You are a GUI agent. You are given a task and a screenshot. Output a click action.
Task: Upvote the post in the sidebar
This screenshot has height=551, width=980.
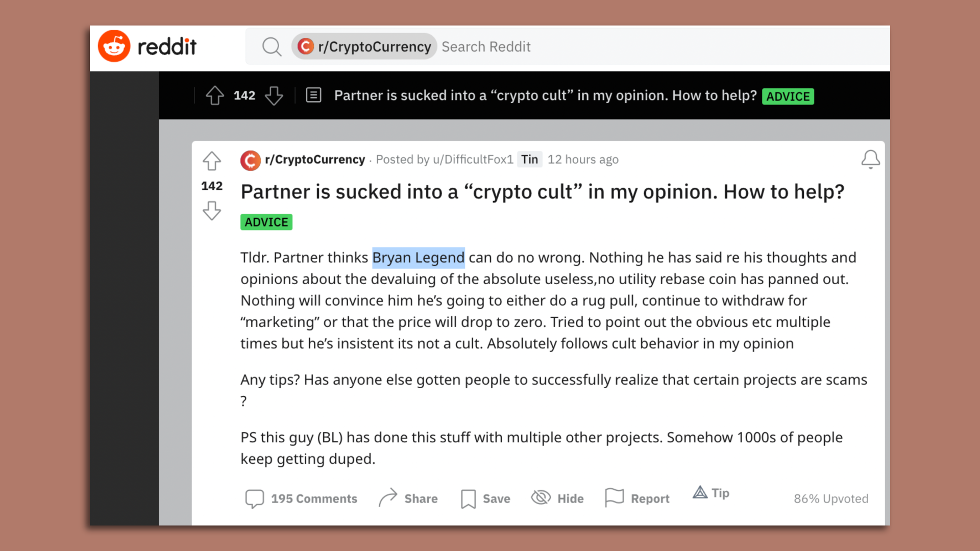pyautogui.click(x=211, y=161)
